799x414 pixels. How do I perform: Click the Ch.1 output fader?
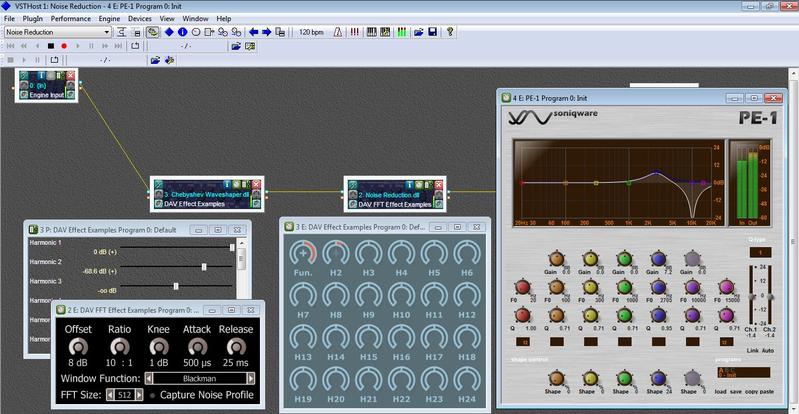751,297
